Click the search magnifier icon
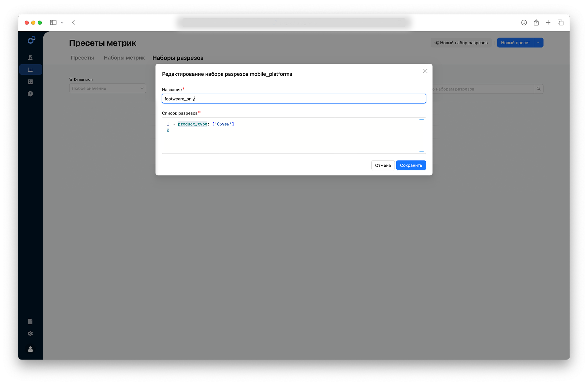Screen dimensions: 588x384 click(x=538, y=89)
